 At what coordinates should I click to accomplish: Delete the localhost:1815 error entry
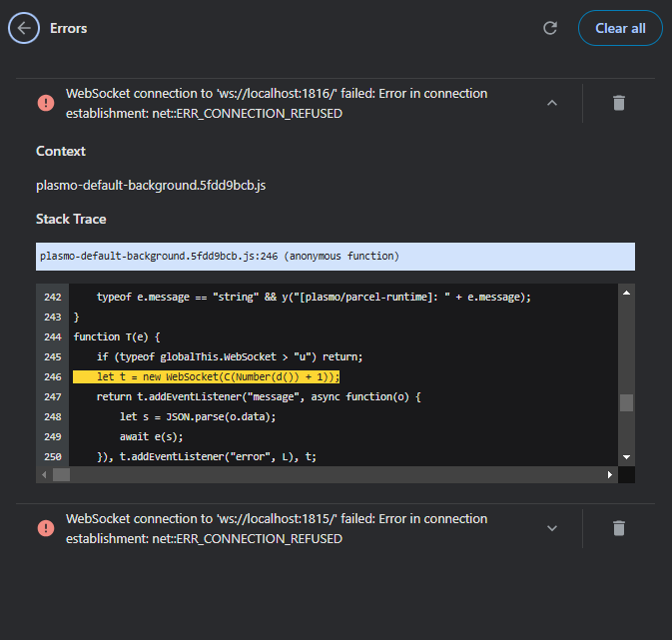point(619,528)
